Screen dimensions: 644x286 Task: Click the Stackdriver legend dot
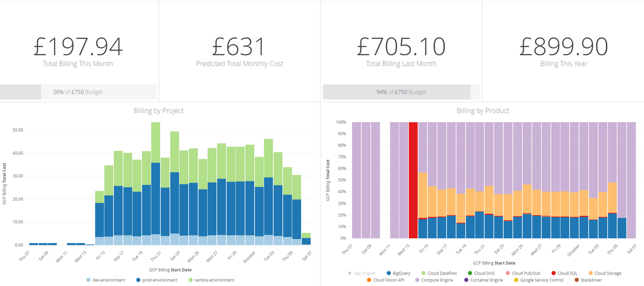click(x=577, y=280)
